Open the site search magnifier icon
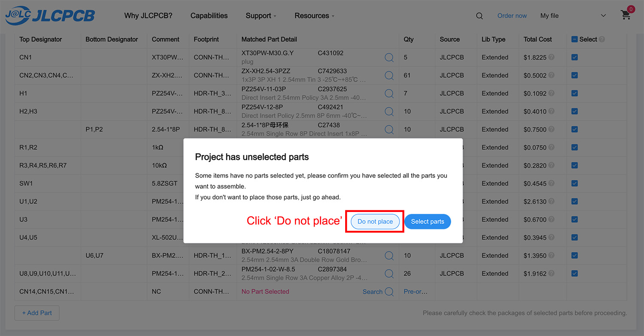 point(480,16)
